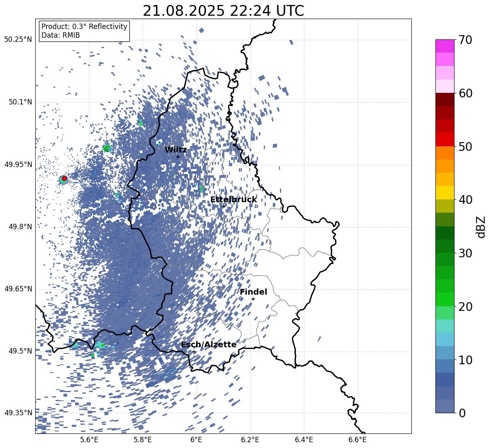491x448 pixels.
Task: Click the Wiltz cross marker
Action: [x=178, y=157]
